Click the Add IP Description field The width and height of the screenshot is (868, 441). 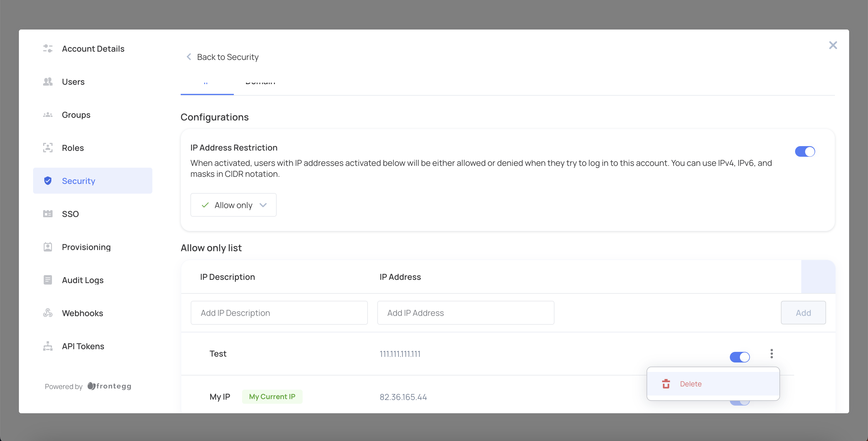tap(279, 313)
